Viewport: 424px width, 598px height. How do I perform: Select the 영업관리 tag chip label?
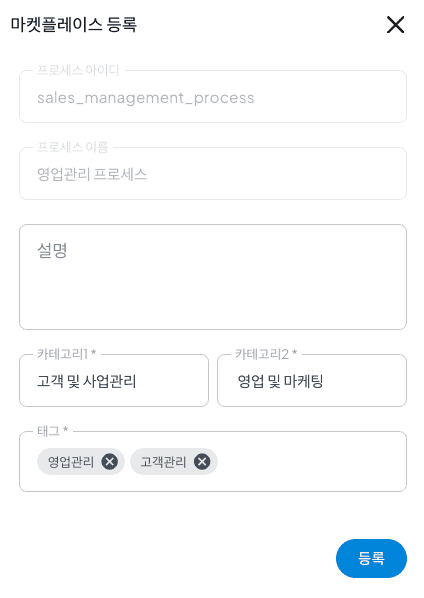point(71,462)
